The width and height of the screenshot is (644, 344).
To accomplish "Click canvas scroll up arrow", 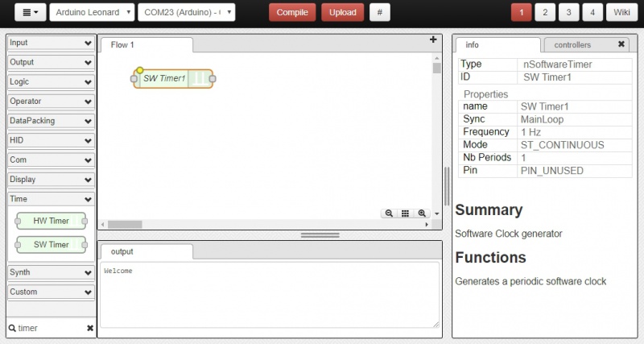I will 436,58.
